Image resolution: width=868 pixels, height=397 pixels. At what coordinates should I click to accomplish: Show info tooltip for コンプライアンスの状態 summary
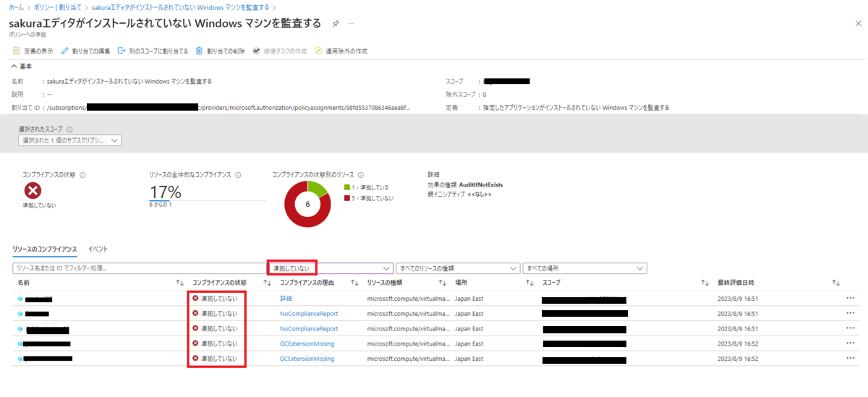(x=82, y=175)
